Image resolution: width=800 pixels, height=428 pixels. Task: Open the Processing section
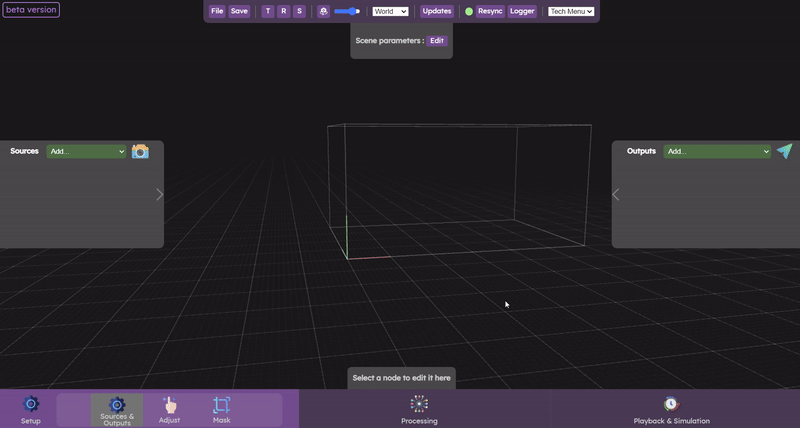click(x=419, y=410)
